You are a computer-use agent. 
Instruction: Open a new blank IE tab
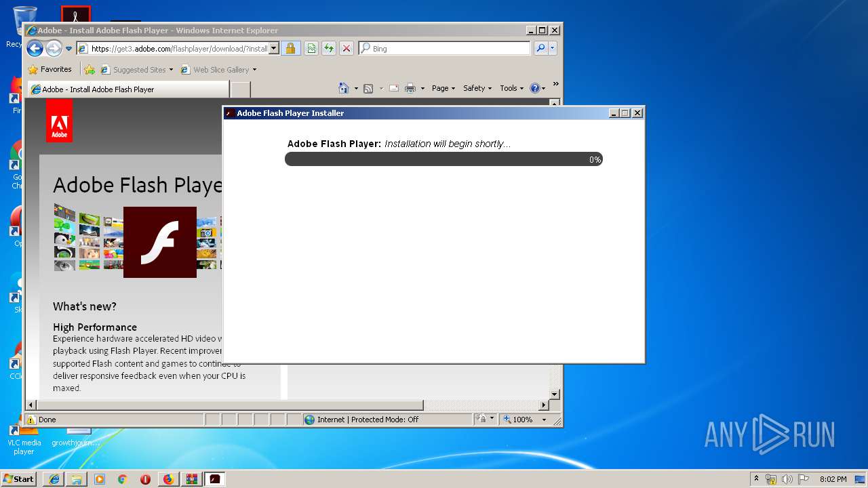[241, 89]
